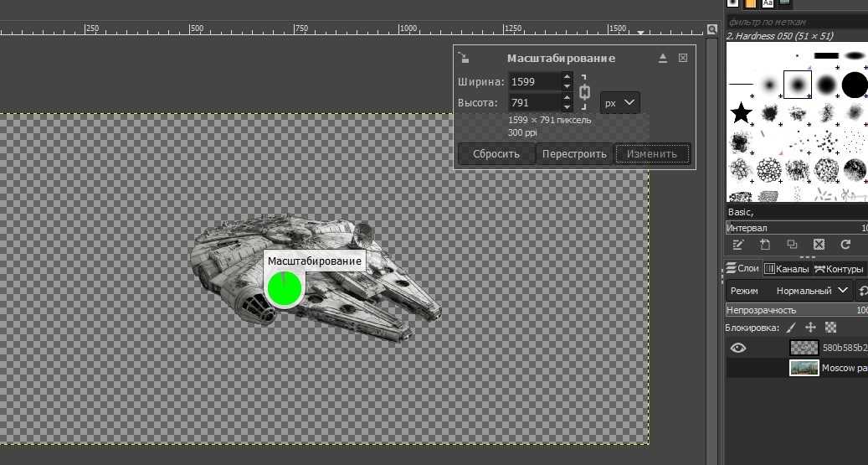This screenshot has height=465, width=868.
Task: Create a new brush
Action: [765, 245]
